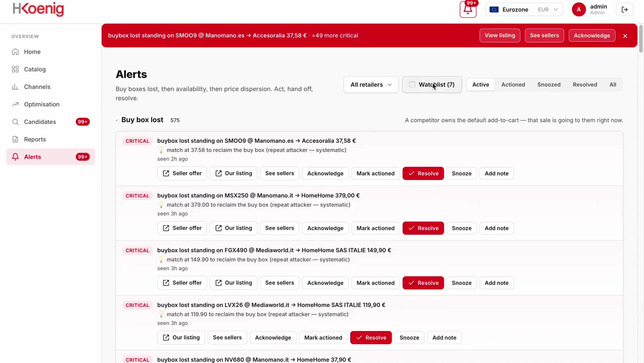Open Our listing for LVX26 alert
The width and height of the screenshot is (644, 363).
pyautogui.click(x=181, y=338)
